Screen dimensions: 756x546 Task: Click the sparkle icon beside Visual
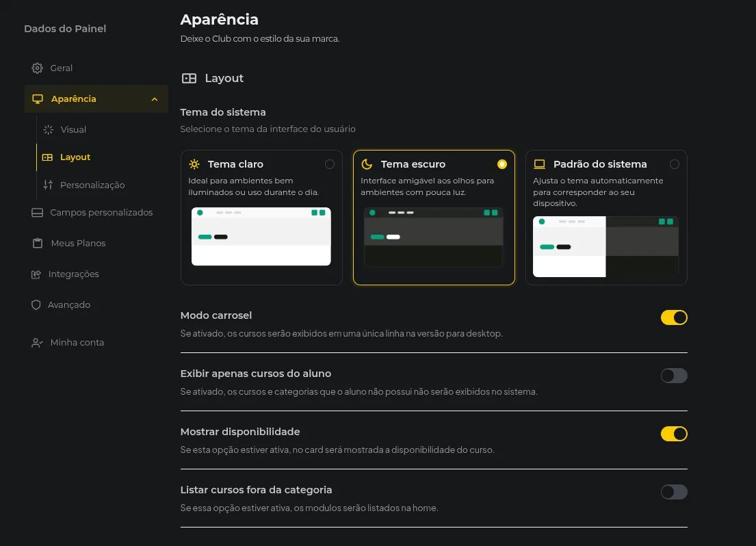(48, 130)
